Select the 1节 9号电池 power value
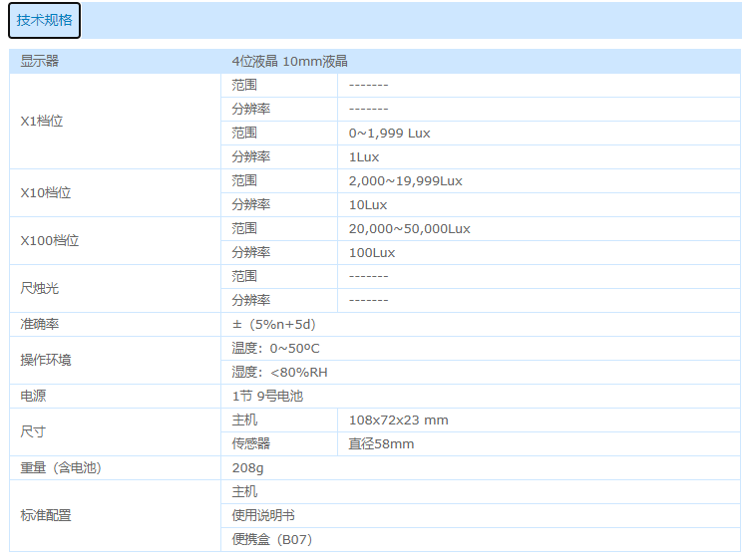The height and width of the screenshot is (560, 745). click(267, 396)
